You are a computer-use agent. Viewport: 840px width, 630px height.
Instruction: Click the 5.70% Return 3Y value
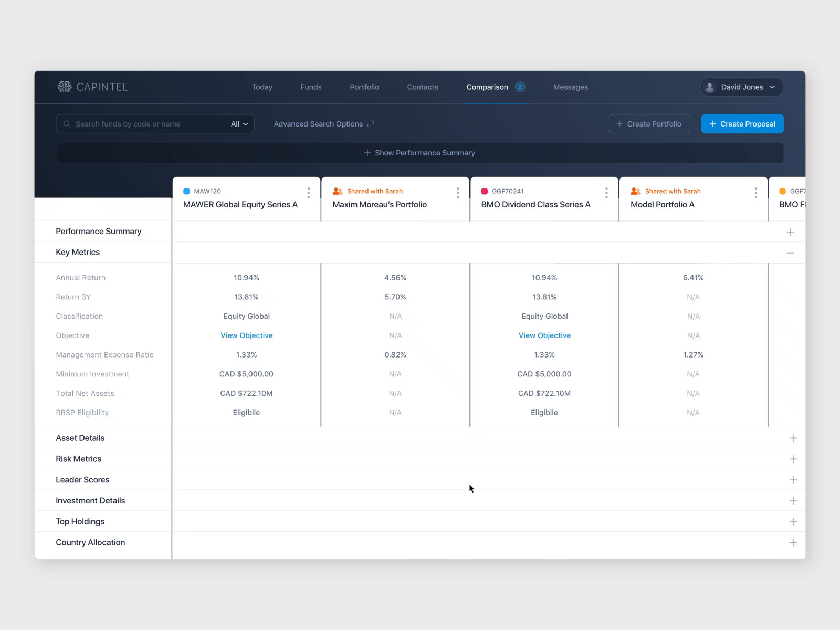tap(395, 297)
